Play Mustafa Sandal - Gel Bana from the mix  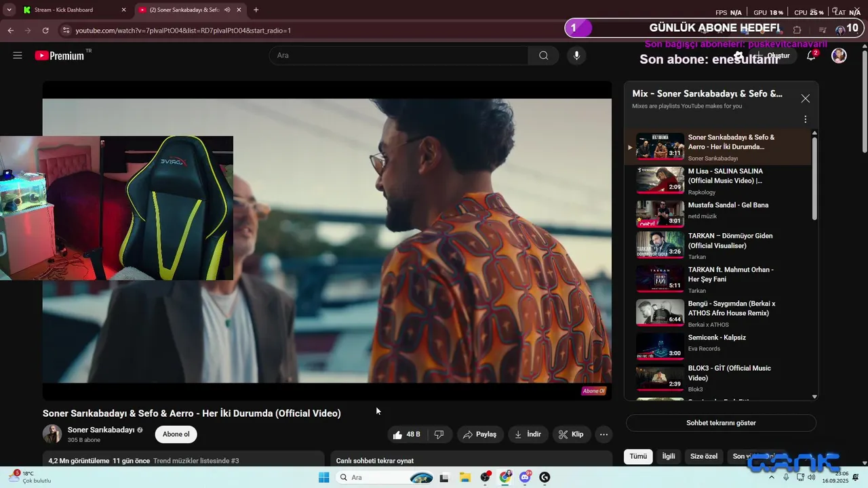pos(717,213)
